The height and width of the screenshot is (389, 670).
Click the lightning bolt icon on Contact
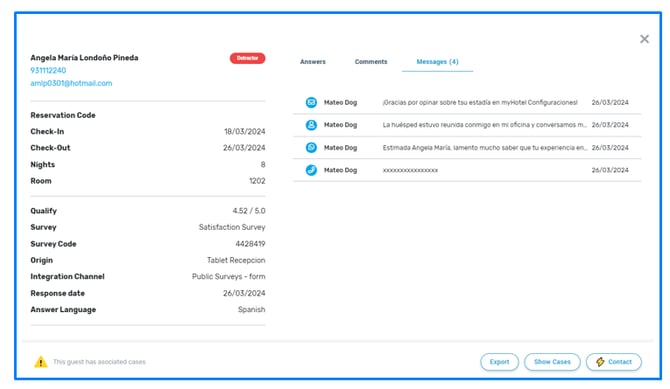(x=600, y=362)
